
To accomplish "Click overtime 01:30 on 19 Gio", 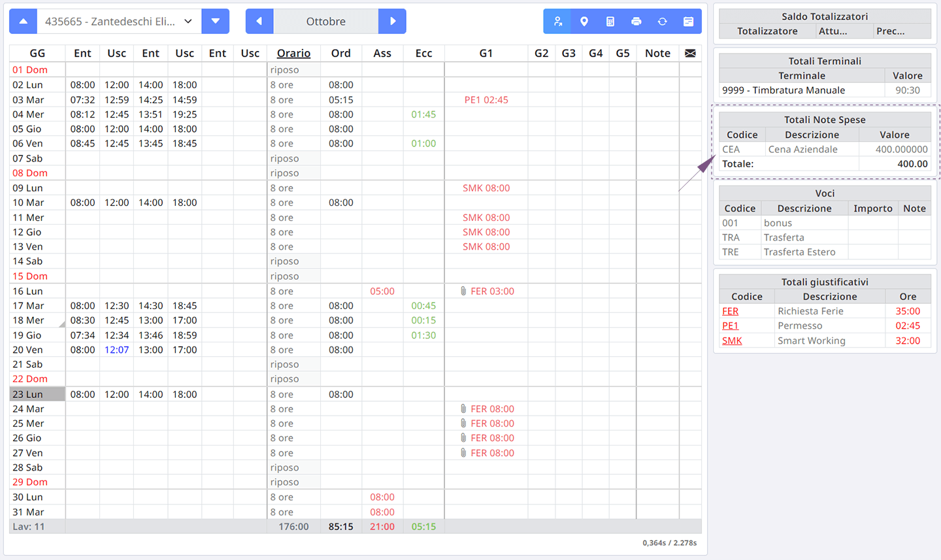I will (x=423, y=335).
